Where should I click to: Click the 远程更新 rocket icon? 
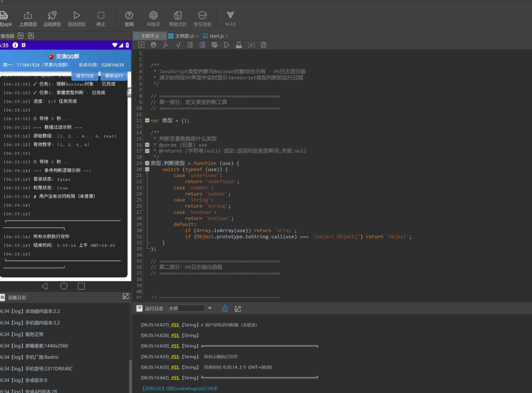pyautogui.click(x=52, y=16)
